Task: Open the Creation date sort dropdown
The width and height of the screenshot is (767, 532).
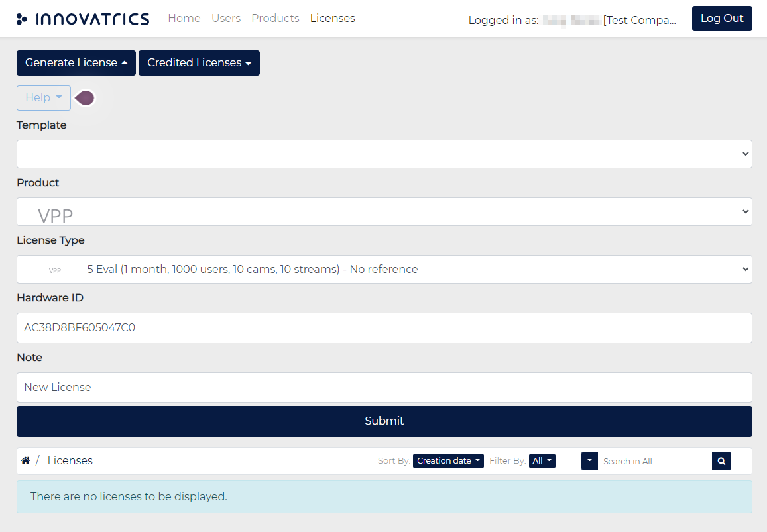Action: [448, 461]
